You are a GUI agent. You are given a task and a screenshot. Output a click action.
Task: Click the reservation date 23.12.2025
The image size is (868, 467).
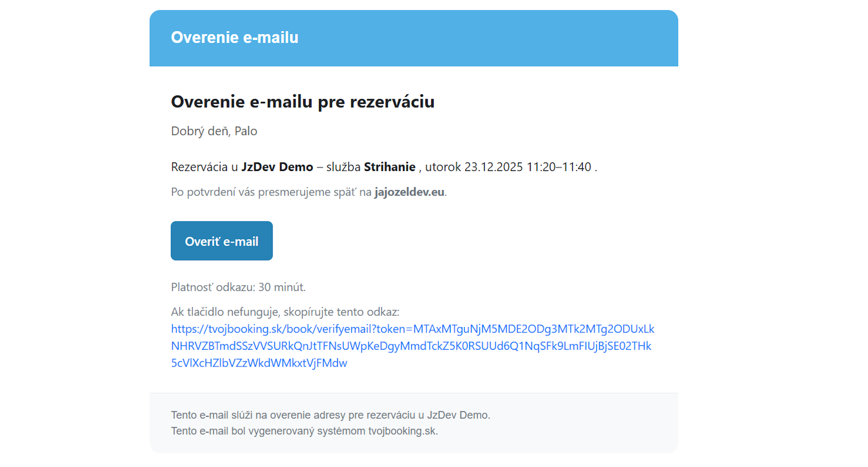click(x=493, y=167)
